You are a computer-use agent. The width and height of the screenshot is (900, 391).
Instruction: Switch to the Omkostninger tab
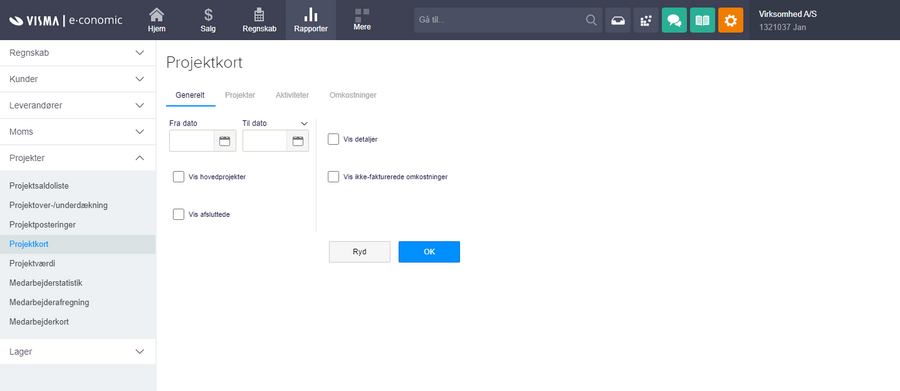coord(353,95)
